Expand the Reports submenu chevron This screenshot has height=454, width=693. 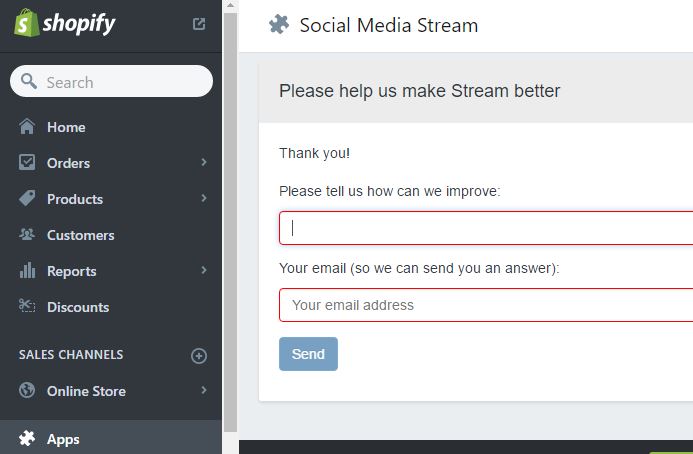pos(204,270)
